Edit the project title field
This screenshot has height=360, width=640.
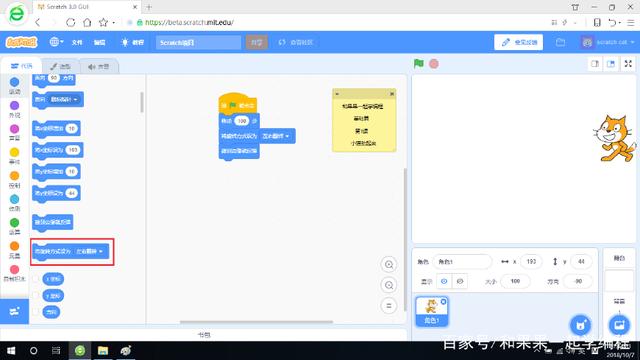[198, 42]
